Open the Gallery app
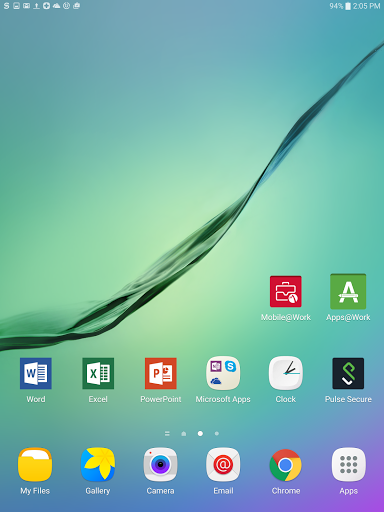Viewport: 384px width, 512px height. [x=98, y=465]
